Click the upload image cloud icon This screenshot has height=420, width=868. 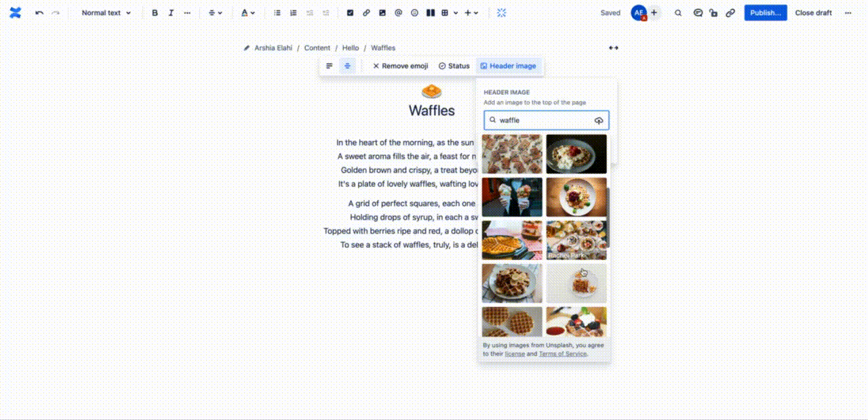pos(599,121)
